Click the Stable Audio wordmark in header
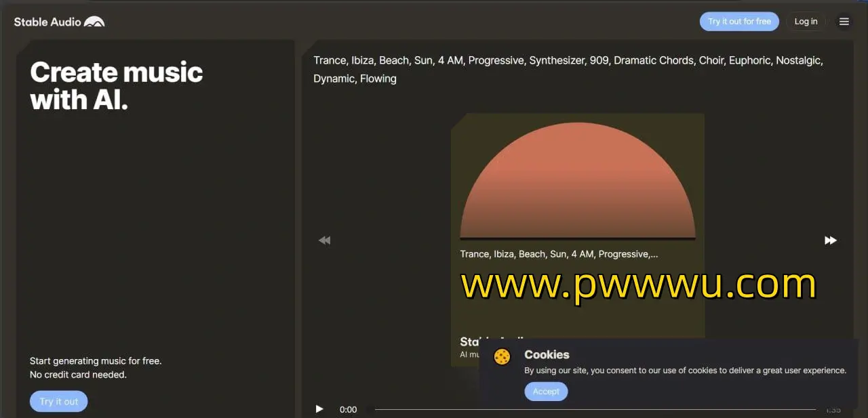This screenshot has width=868, height=418. (47, 22)
